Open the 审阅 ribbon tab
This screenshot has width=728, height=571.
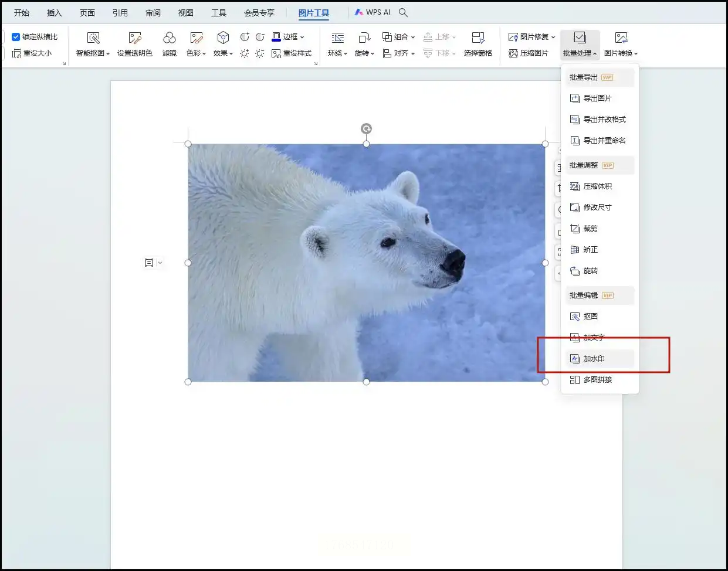point(153,12)
